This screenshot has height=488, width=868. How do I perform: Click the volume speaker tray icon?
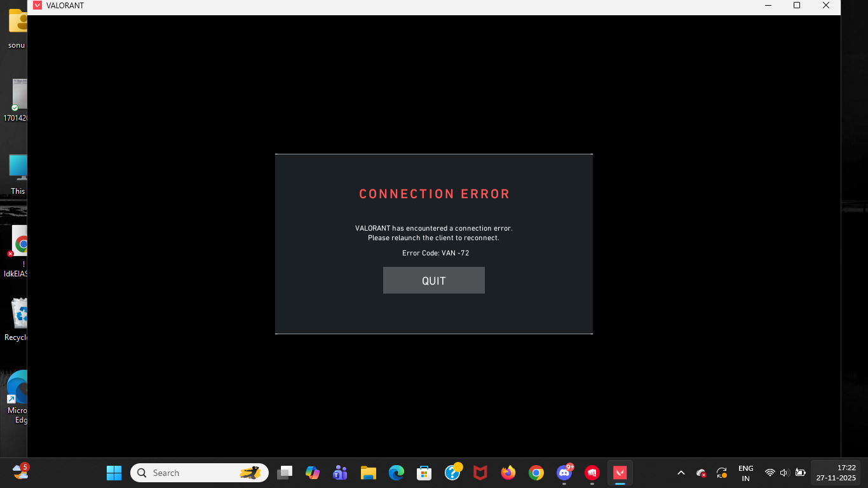pyautogui.click(x=785, y=473)
